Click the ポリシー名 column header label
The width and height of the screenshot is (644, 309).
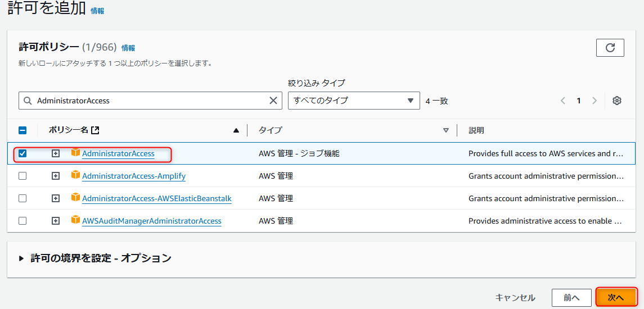click(69, 130)
